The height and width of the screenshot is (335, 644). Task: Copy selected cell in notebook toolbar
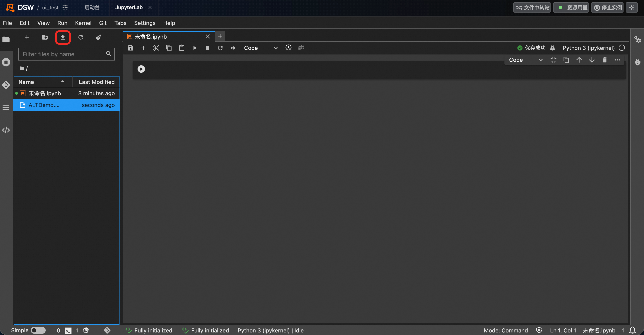169,48
